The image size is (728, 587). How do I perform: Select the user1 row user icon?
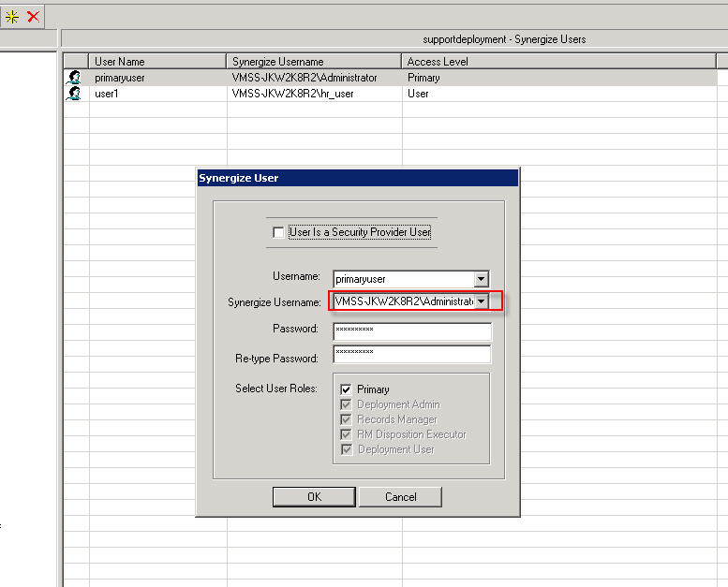pos(73,94)
